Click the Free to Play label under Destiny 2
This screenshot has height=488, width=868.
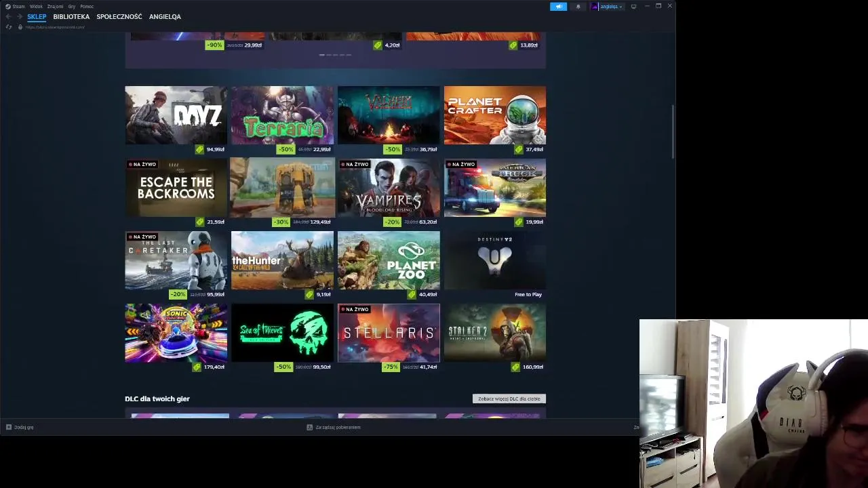click(528, 294)
